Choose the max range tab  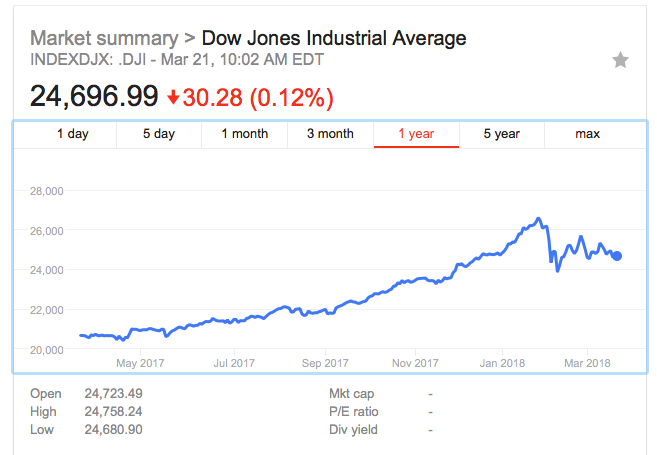[x=587, y=134]
